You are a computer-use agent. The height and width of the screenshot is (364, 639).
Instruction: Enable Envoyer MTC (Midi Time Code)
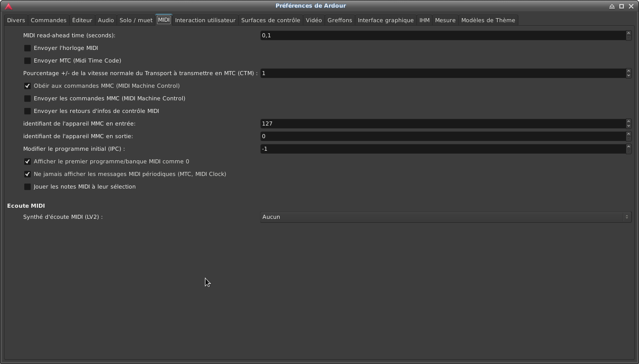pos(28,60)
